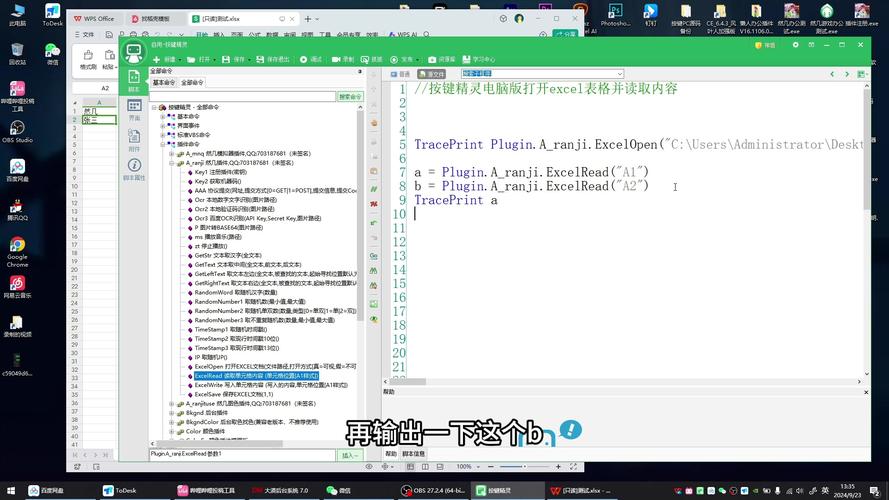Open the subroutine dropdown above code editor
The image size is (889, 500).
(x=542, y=74)
